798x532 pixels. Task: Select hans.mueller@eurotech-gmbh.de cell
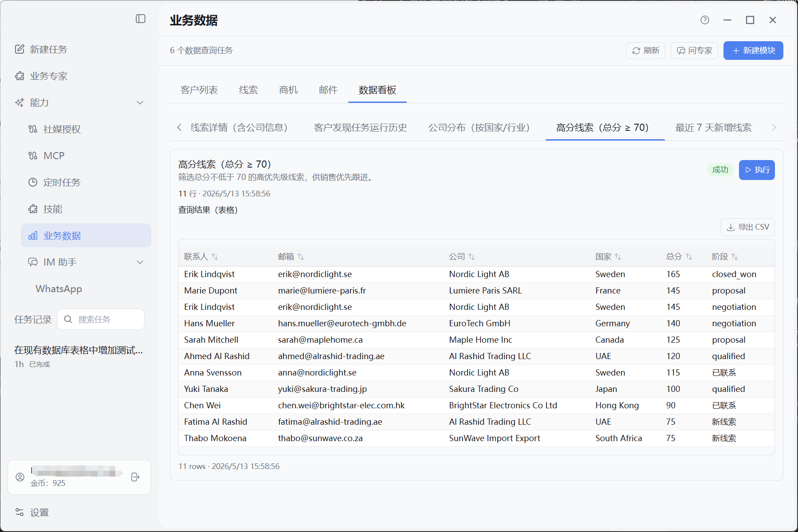[342, 323]
